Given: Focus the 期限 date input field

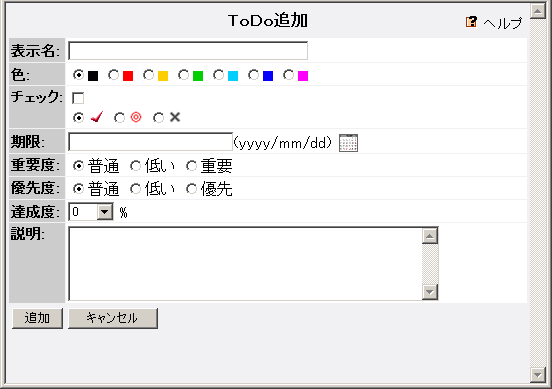Looking at the screenshot, I should (150, 142).
